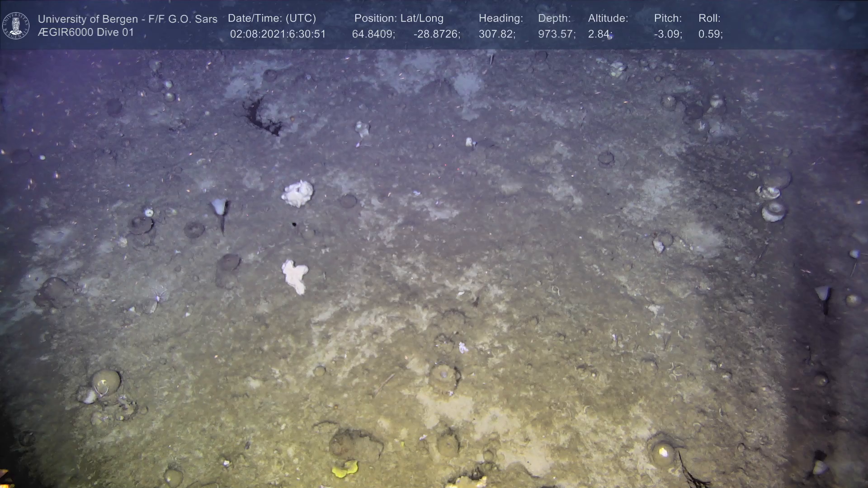
Task: Click the timestamp 02:08:2021:6:30:51
Action: 278,34
